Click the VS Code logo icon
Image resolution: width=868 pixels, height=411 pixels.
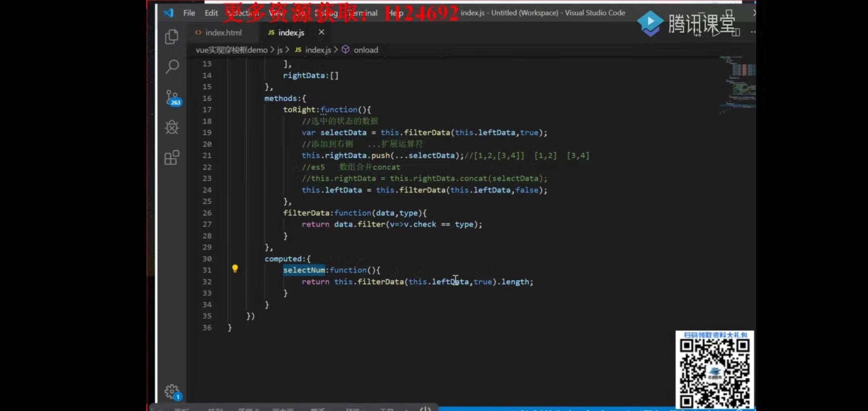(x=168, y=13)
